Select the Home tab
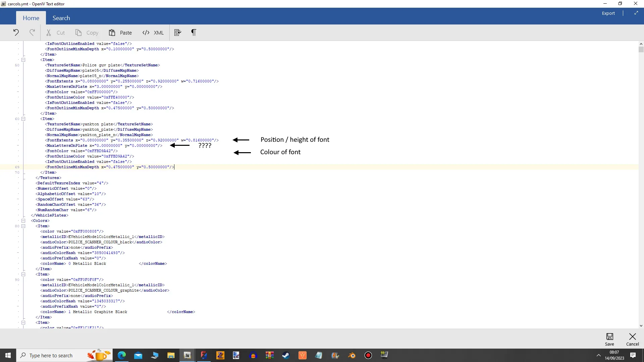The image size is (644, 362). point(31,18)
